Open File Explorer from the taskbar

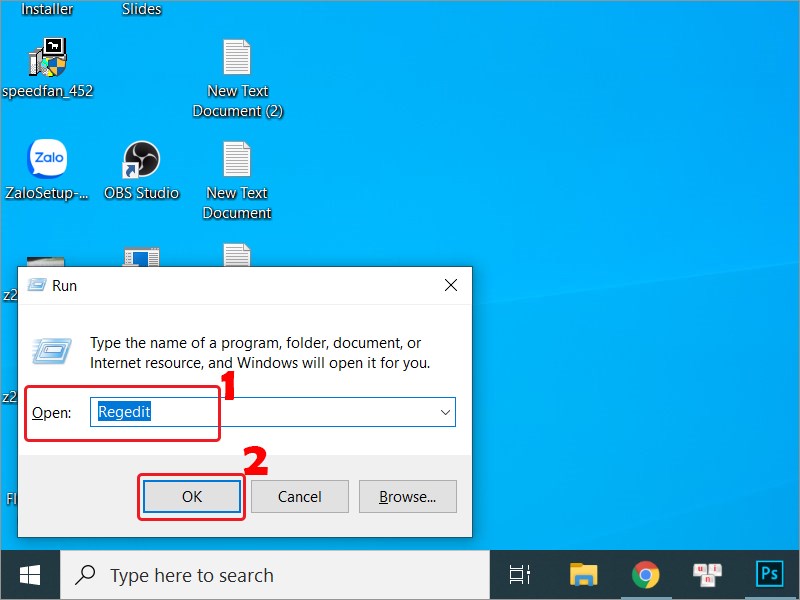583,575
